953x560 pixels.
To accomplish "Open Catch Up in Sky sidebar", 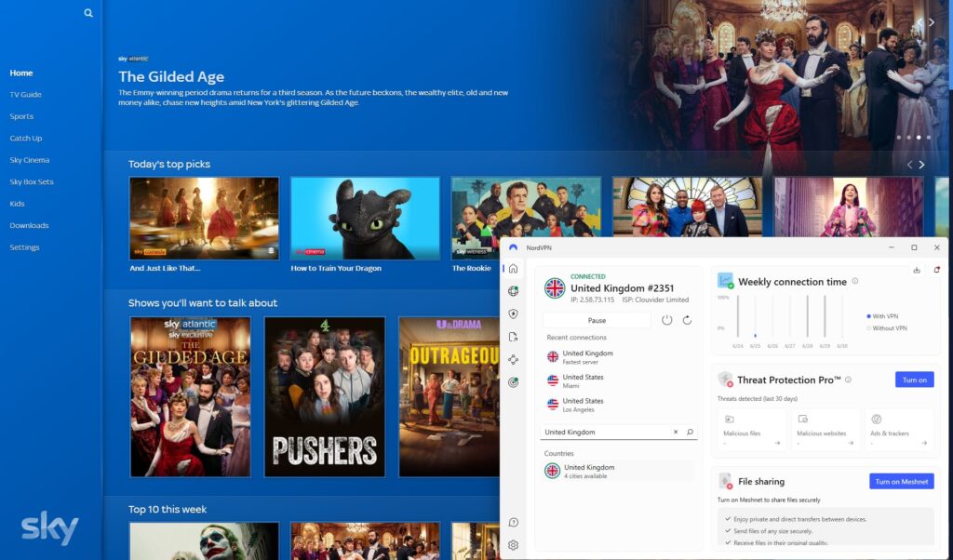I will pyautogui.click(x=25, y=139).
